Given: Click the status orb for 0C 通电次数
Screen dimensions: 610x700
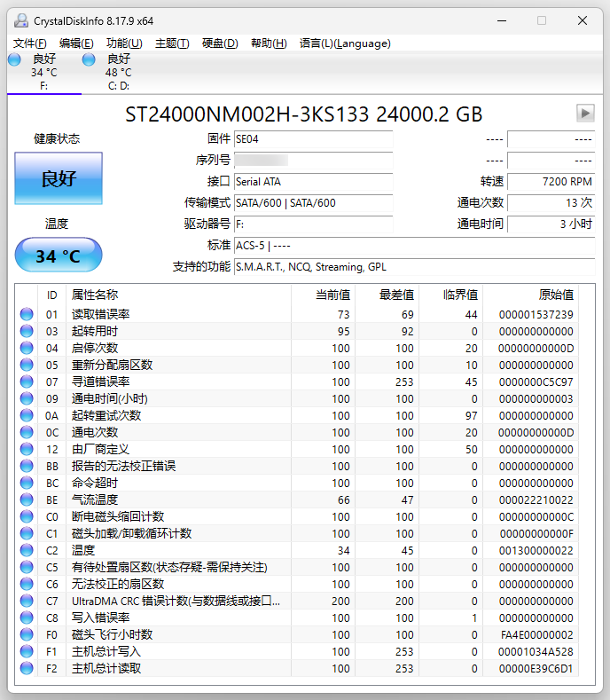Looking at the screenshot, I should point(27,432).
